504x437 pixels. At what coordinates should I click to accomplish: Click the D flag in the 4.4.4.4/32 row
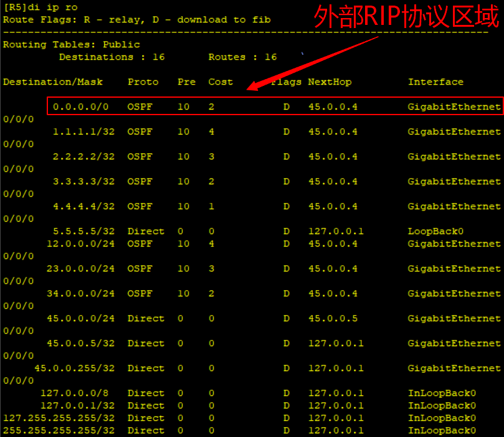pyautogui.click(x=287, y=207)
